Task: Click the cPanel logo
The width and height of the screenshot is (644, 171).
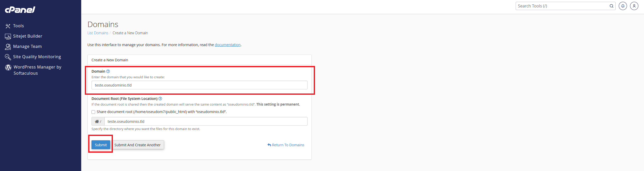Action: (x=20, y=10)
